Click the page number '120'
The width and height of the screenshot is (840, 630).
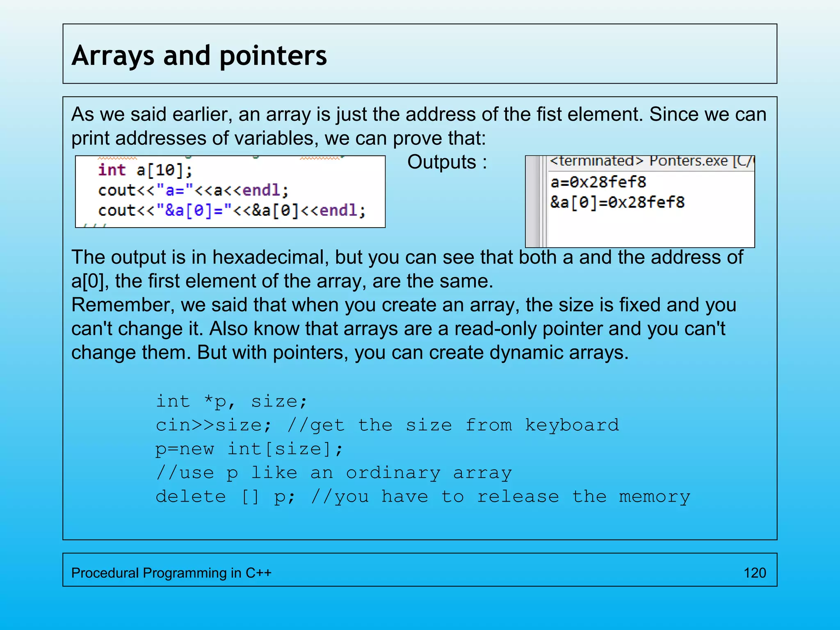pyautogui.click(x=755, y=573)
